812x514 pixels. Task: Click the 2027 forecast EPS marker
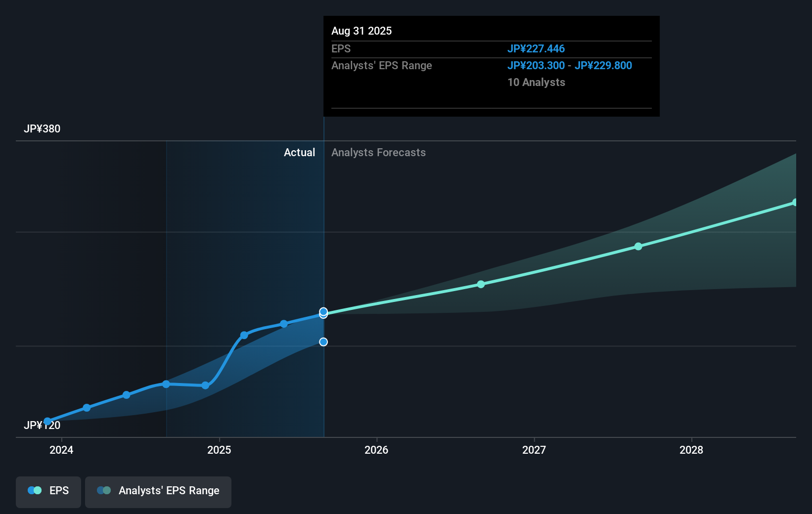(638, 247)
